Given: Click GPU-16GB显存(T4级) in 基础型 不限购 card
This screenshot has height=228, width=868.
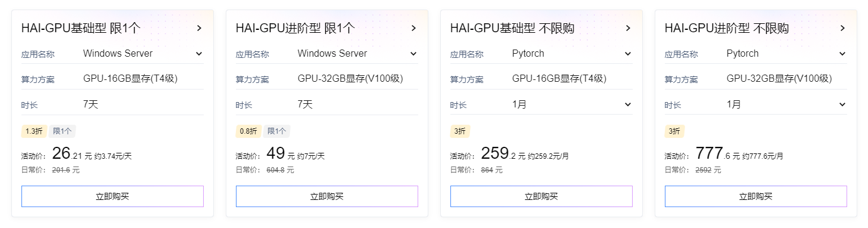Looking at the screenshot, I should 559,79.
